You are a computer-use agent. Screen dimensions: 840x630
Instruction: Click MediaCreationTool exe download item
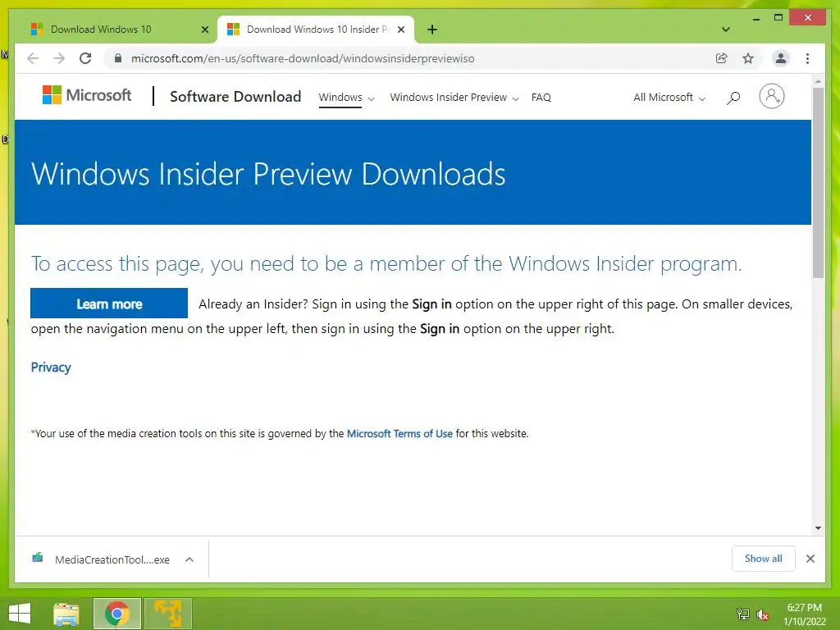point(112,559)
